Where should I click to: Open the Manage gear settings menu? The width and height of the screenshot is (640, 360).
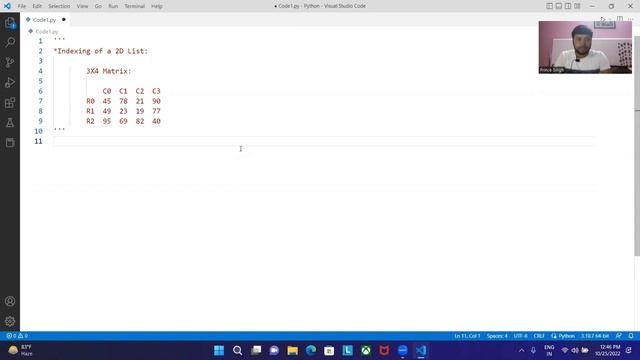(10, 321)
